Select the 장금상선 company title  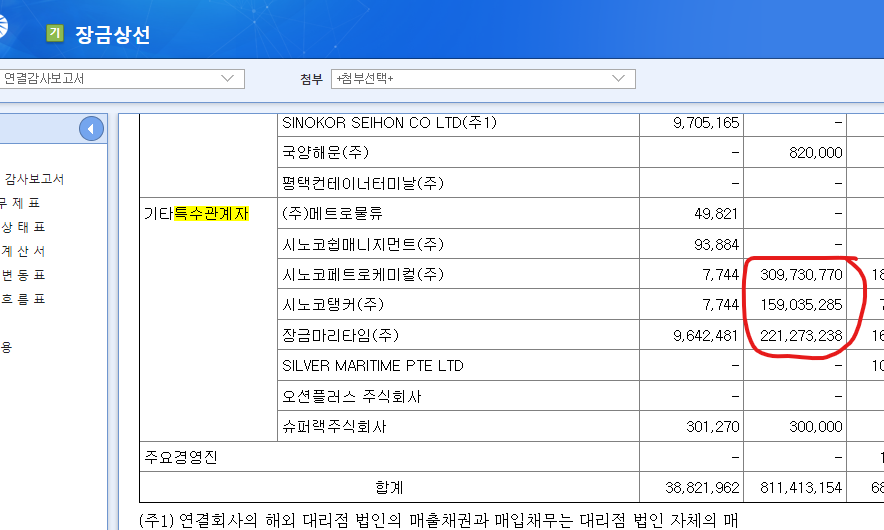[x=113, y=34]
